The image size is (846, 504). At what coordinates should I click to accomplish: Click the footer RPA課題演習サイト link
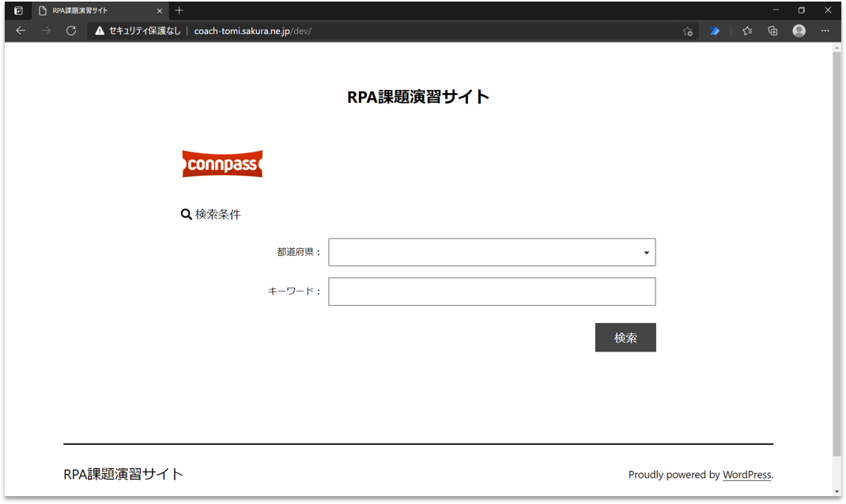pyautogui.click(x=123, y=475)
